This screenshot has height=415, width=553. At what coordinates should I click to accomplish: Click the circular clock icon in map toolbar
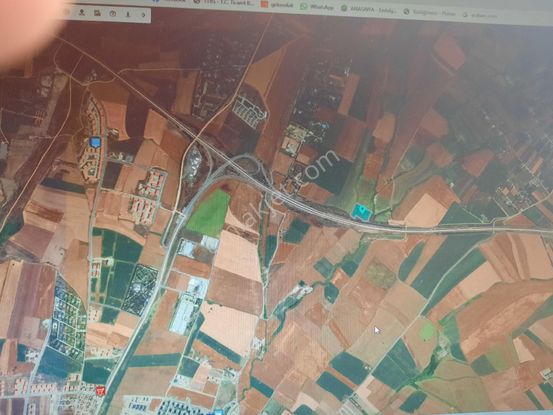pos(113,13)
